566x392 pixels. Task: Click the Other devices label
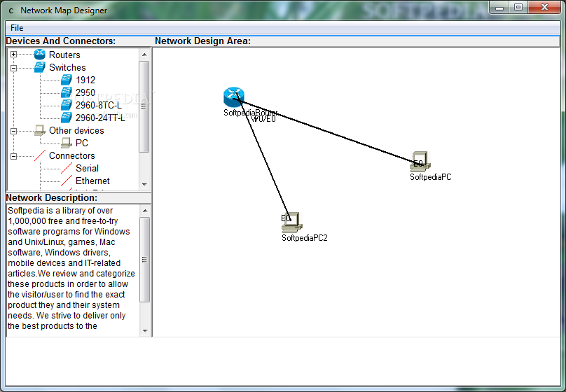(76, 130)
